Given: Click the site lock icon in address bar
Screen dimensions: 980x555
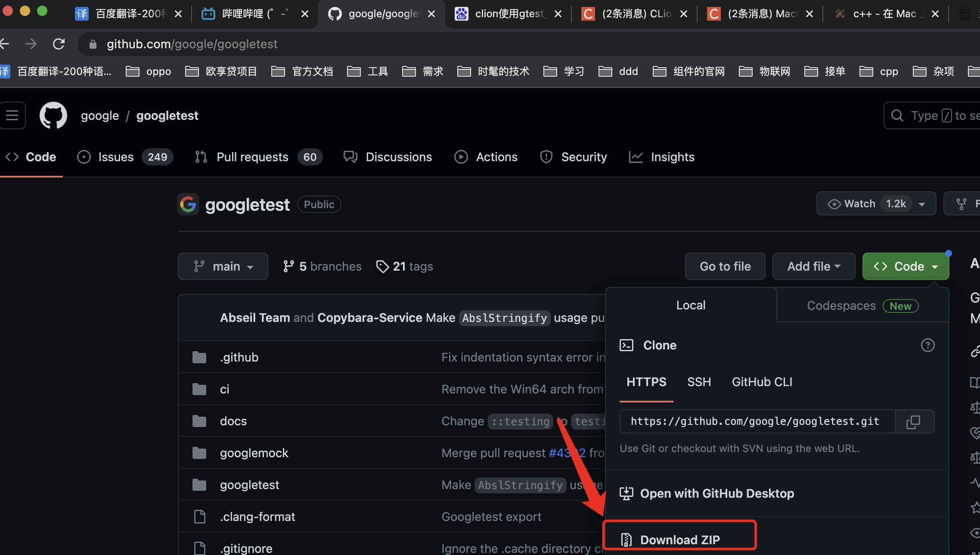Looking at the screenshot, I should [93, 44].
